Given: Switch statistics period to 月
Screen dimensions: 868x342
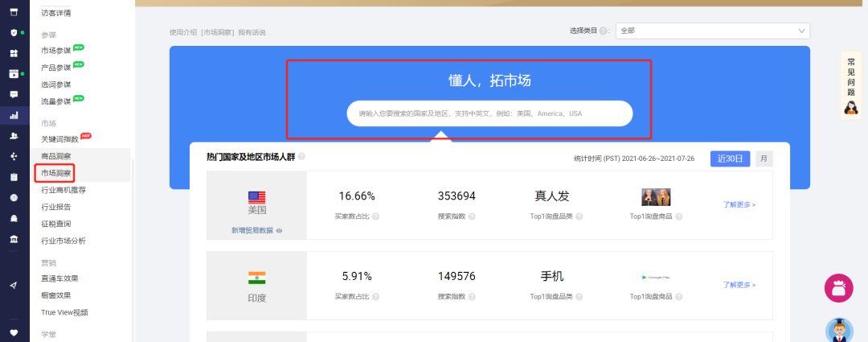Looking at the screenshot, I should pyautogui.click(x=764, y=159).
